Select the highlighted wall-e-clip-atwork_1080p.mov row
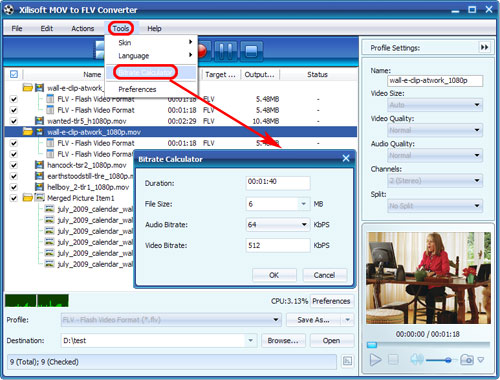The width and height of the screenshot is (500, 380). [x=180, y=132]
